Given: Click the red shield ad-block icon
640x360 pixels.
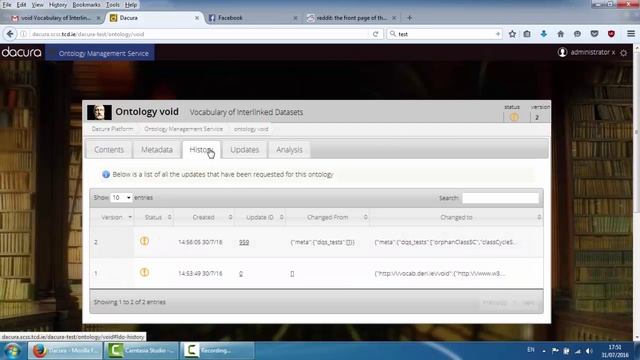Looking at the screenshot, I should coord(611,34).
